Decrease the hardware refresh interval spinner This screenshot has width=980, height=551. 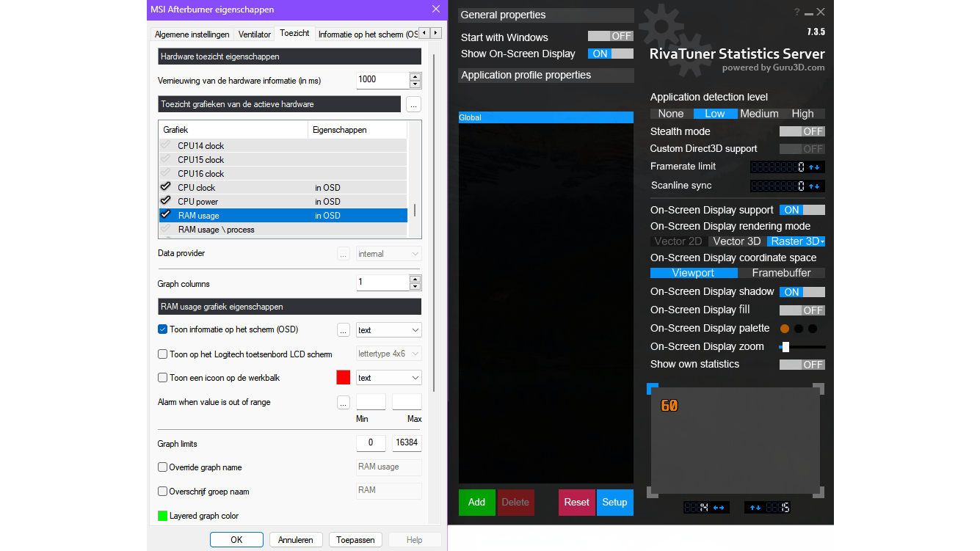click(415, 84)
